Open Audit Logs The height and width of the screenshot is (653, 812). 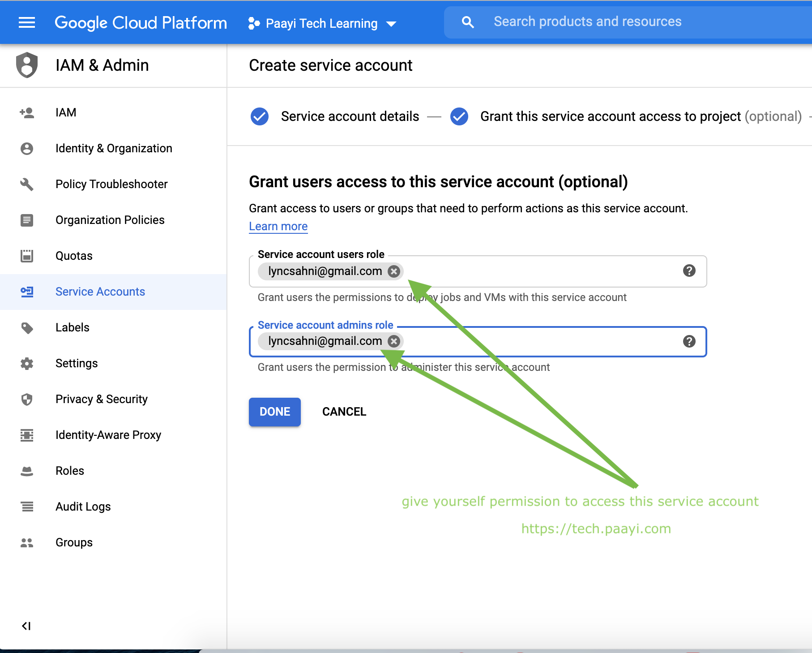coord(113,507)
